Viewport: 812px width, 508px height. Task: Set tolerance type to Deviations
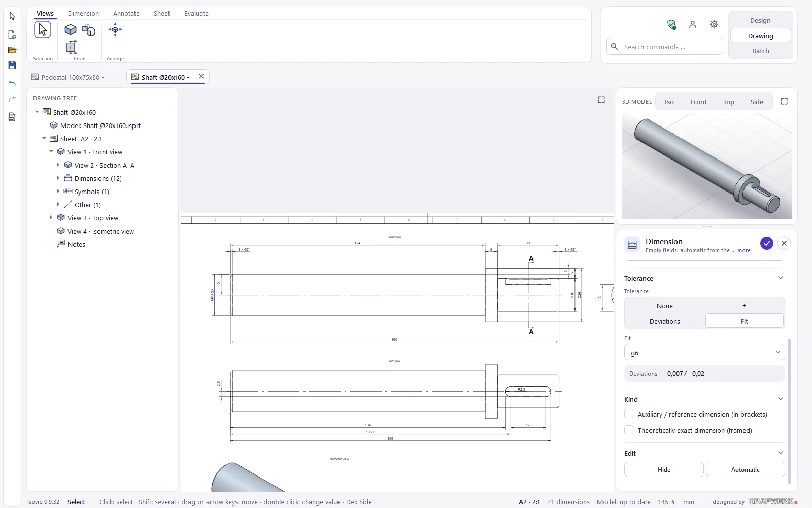coord(665,321)
